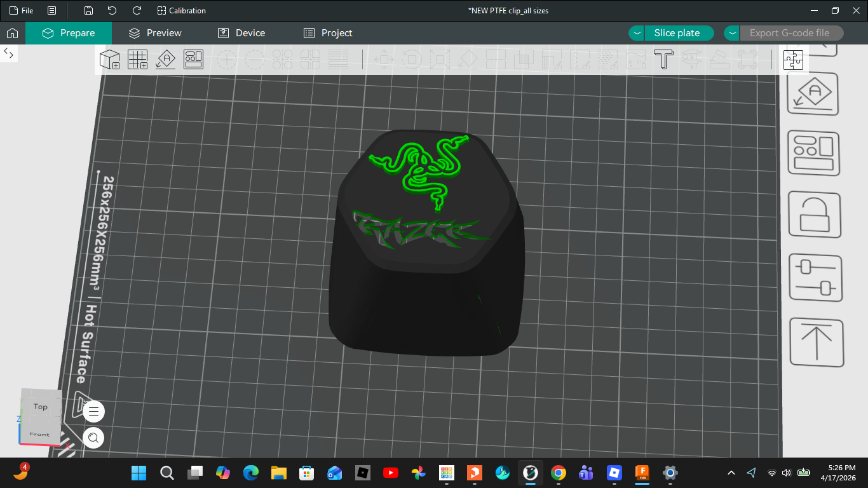
Task: Undo the last action
Action: [x=112, y=11]
